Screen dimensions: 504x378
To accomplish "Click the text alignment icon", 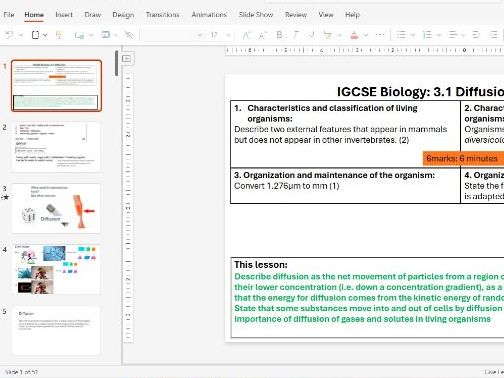I will (x=453, y=35).
